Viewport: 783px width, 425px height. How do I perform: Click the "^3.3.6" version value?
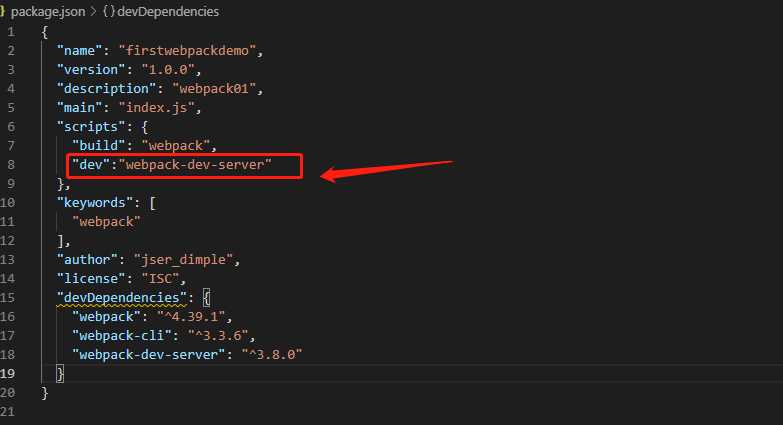click(218, 335)
